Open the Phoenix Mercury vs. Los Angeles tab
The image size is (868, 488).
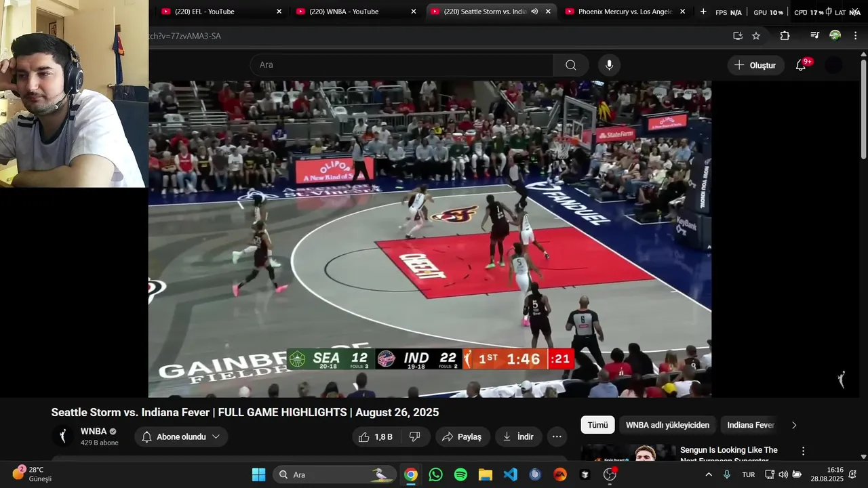coord(624,12)
